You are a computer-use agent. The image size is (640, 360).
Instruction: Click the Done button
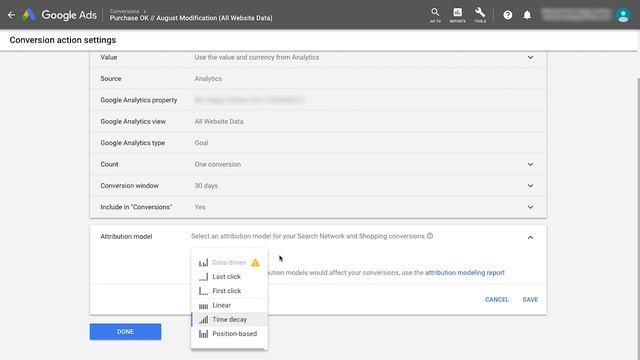pos(125,332)
